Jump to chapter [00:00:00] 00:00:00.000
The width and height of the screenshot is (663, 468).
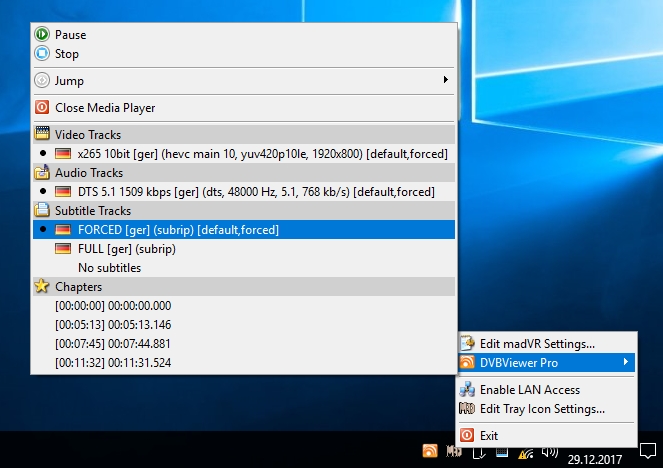pyautogui.click(x=244, y=306)
